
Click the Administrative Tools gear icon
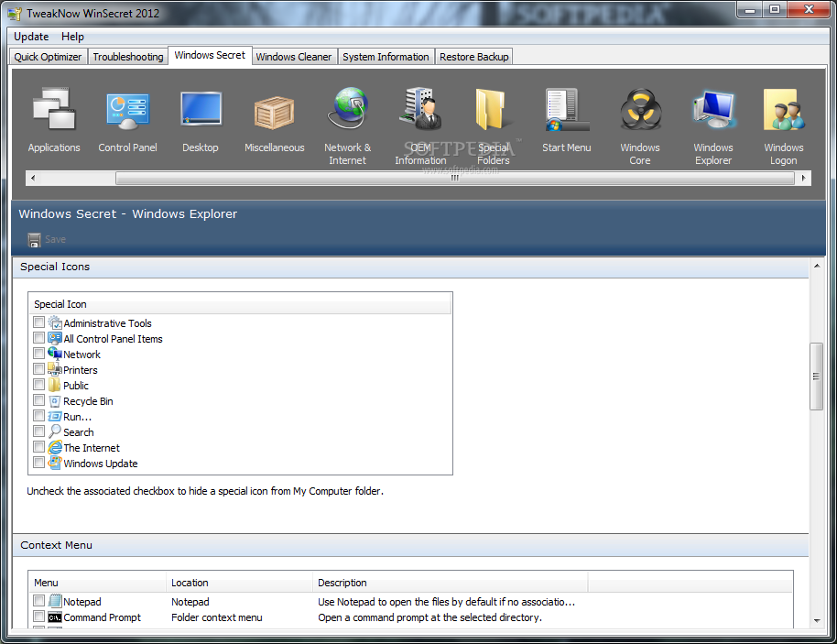(54, 322)
